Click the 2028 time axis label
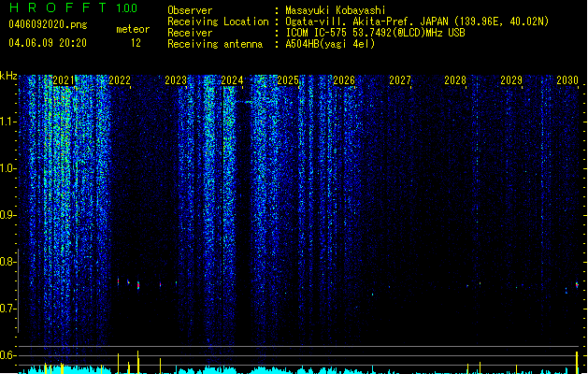Screen dimensions: 588x374 click(x=455, y=80)
